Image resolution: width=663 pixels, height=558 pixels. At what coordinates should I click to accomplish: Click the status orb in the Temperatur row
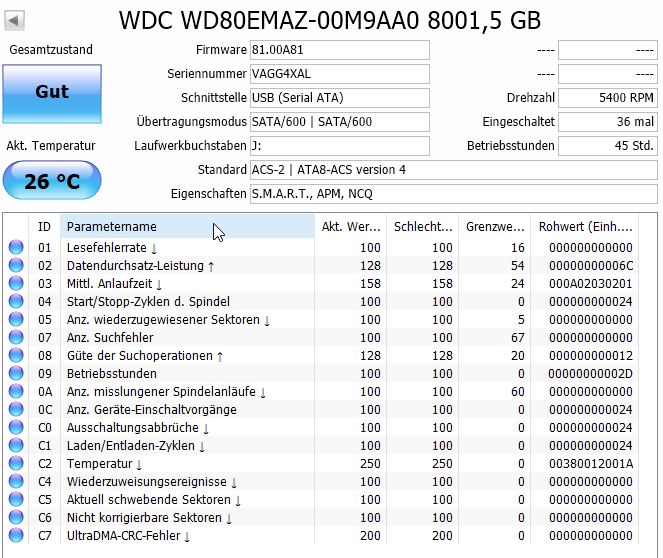pyautogui.click(x=16, y=463)
